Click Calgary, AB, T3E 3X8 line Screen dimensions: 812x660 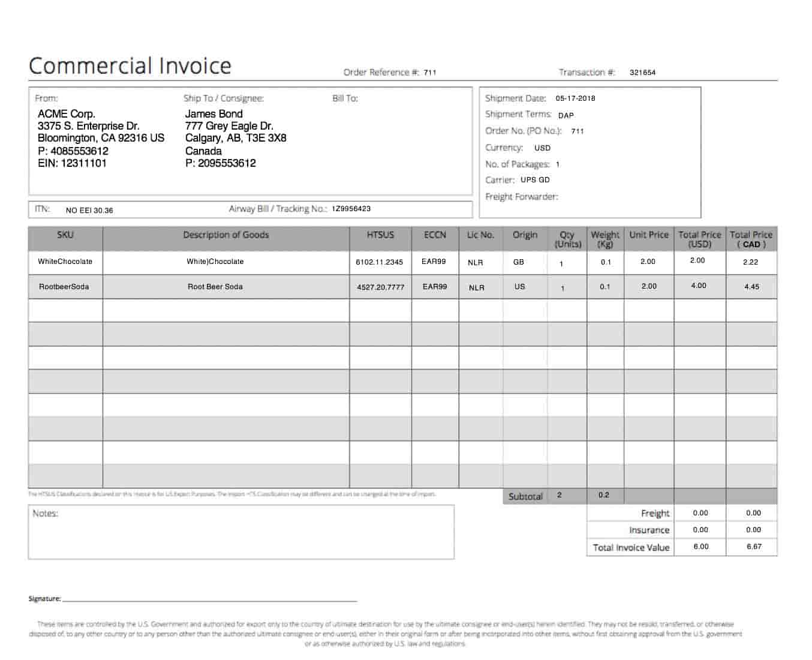(x=236, y=138)
